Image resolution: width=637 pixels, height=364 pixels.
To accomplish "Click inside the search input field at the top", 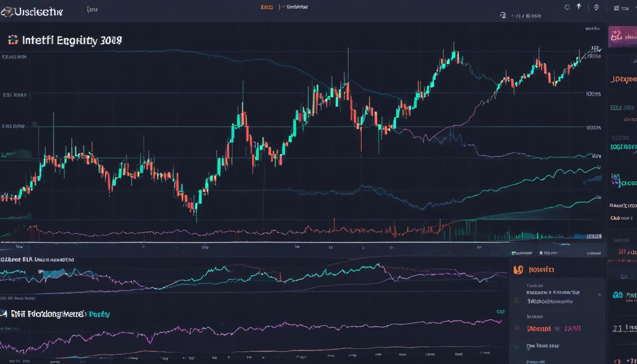I will (92, 9).
